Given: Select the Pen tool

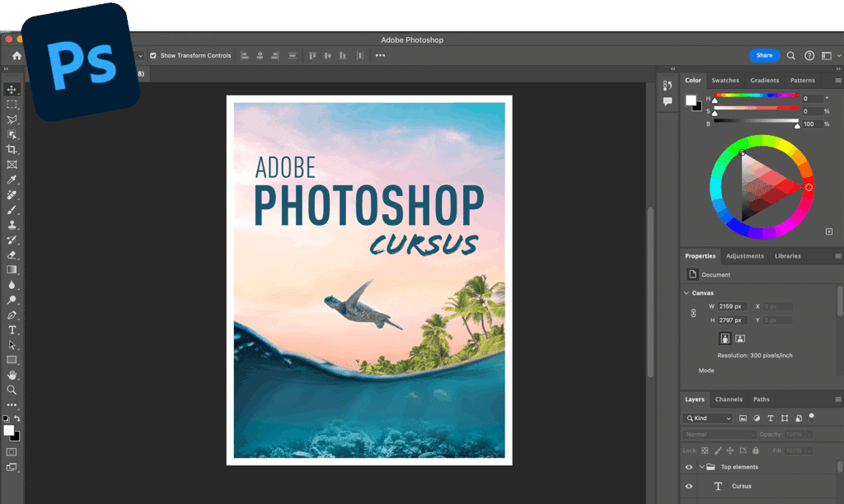Looking at the screenshot, I should [x=12, y=315].
